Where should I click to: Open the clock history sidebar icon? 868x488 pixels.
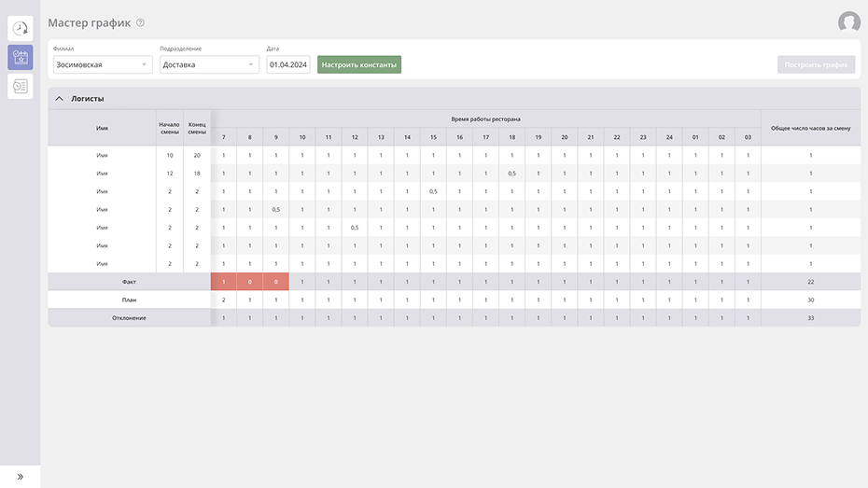coord(20,28)
